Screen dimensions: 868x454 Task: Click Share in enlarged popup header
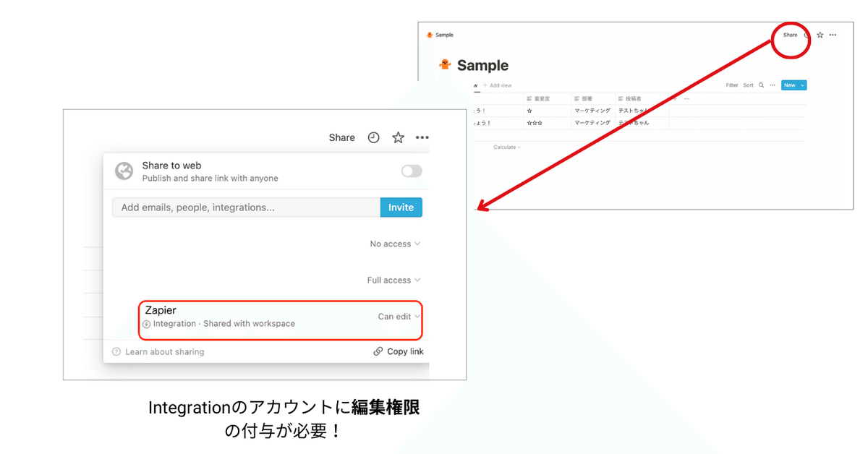(x=341, y=137)
